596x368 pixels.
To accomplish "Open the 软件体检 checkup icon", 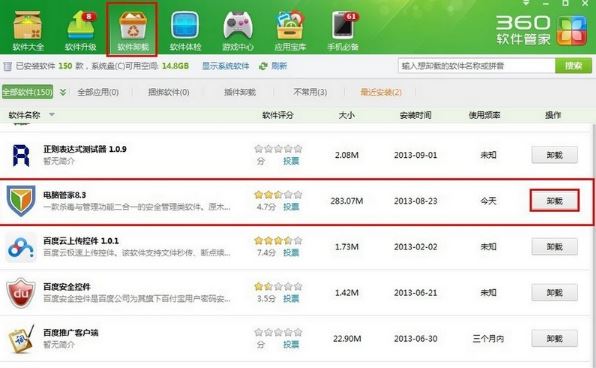I will 185,31.
